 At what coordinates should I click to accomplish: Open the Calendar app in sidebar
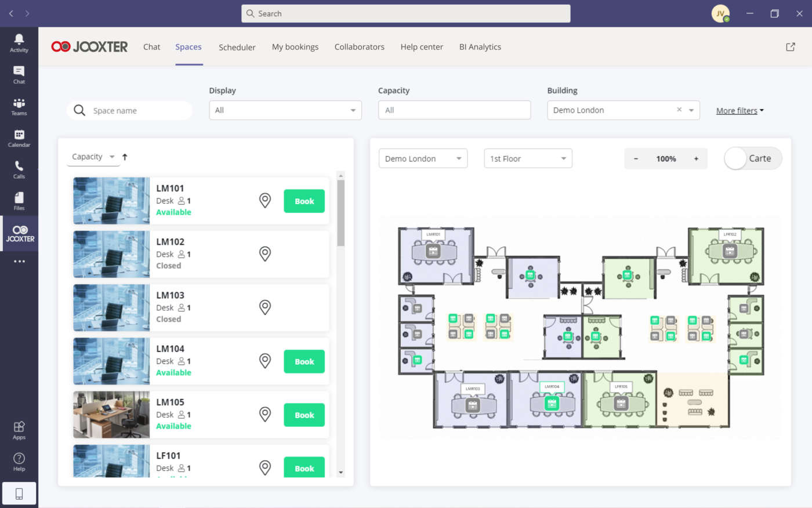tap(19, 138)
